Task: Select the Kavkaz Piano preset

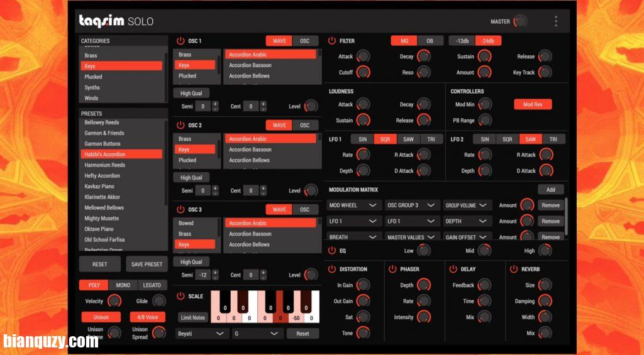Action: pos(121,187)
